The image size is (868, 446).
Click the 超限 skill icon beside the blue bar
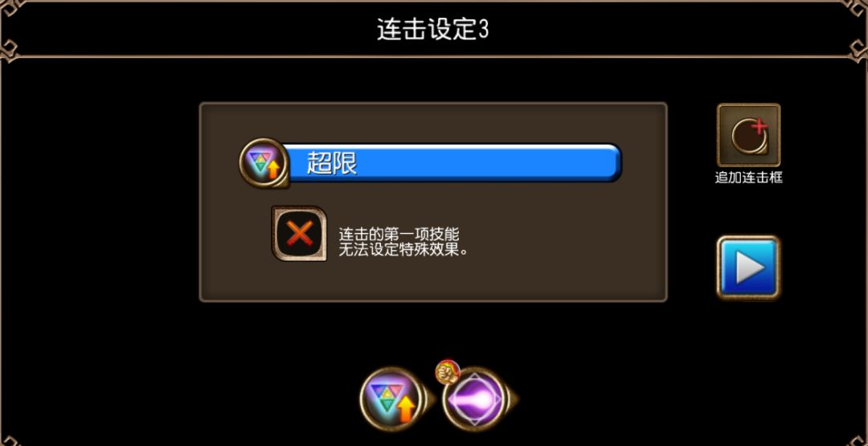coord(264,162)
